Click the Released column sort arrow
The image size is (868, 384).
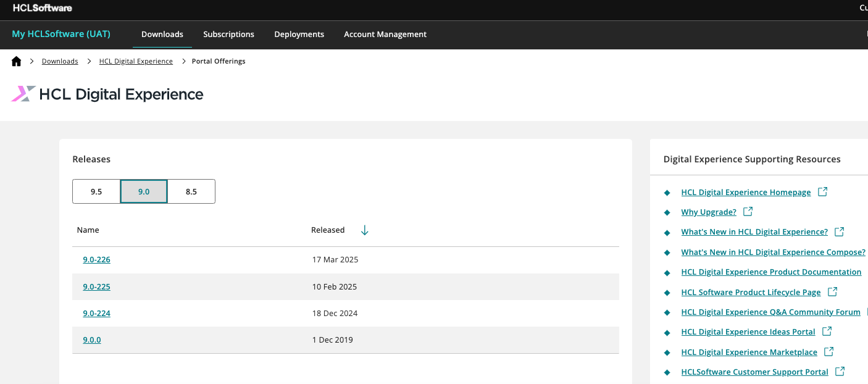coord(364,230)
